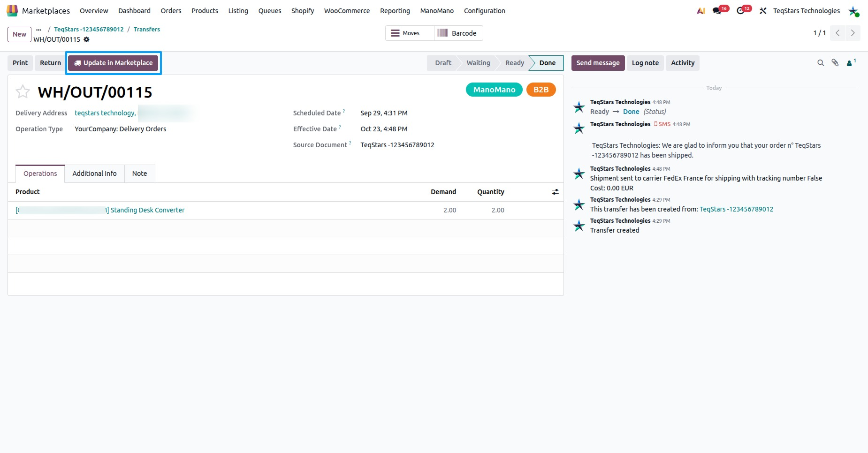Toggle the favorite star beside WH/OUT/00115

(23, 91)
